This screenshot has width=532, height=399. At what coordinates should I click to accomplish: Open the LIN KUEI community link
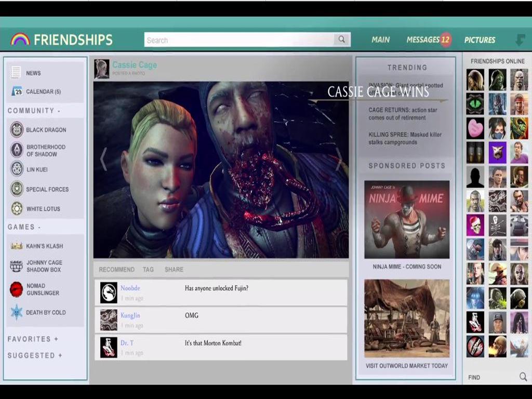pos(37,169)
